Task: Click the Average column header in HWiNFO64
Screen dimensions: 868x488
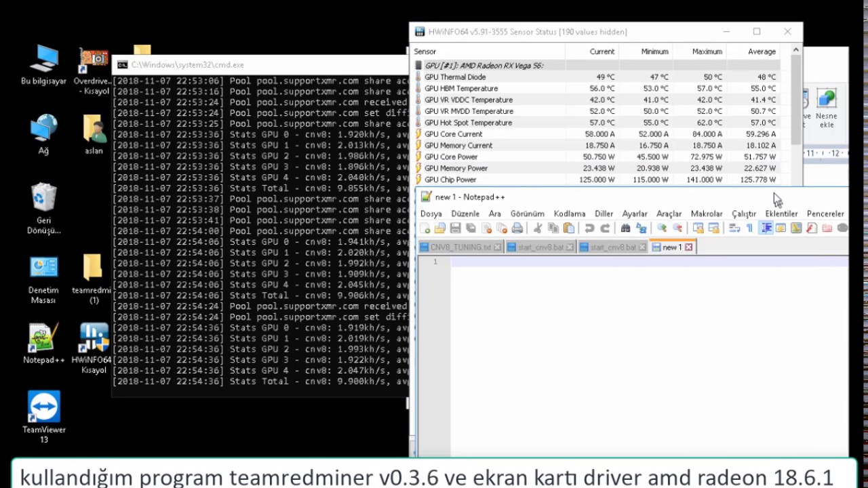Action: 762,52
